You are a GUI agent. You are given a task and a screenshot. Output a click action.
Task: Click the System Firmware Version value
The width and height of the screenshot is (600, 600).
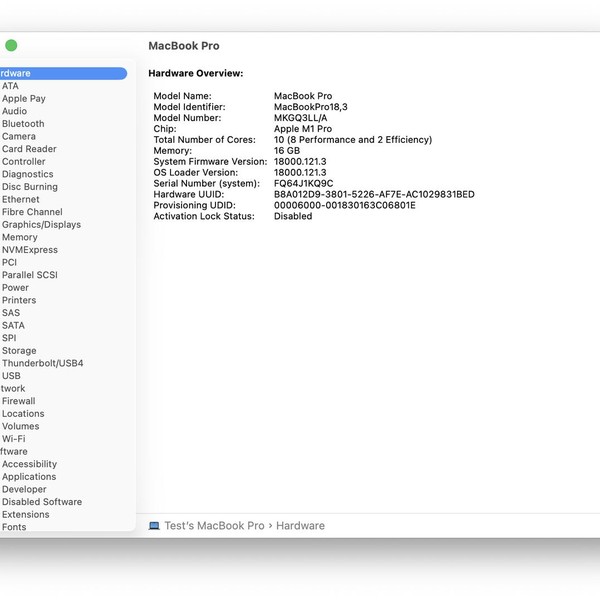pos(300,161)
